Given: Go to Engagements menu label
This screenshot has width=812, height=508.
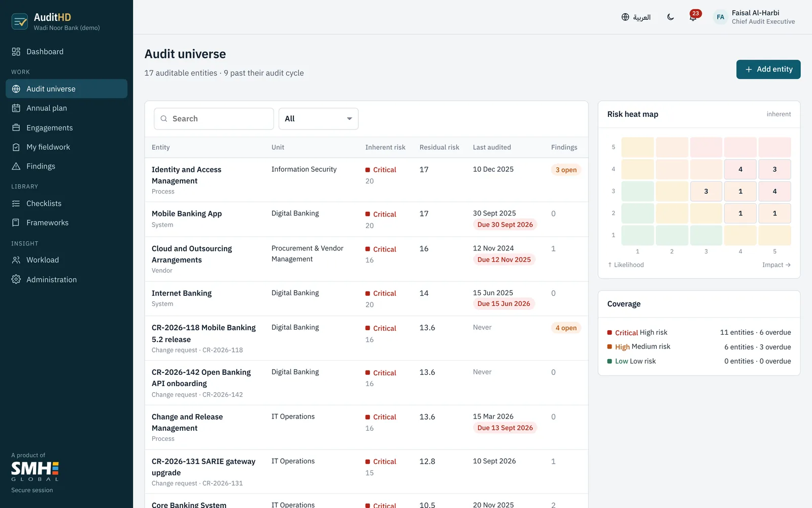Looking at the screenshot, I should 50,128.
